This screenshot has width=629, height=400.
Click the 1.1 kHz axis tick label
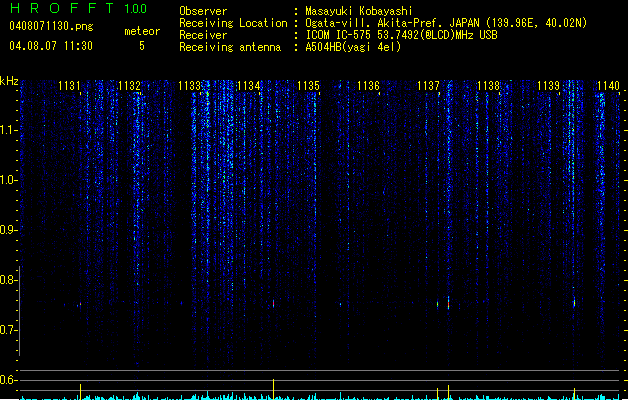[x=8, y=130]
